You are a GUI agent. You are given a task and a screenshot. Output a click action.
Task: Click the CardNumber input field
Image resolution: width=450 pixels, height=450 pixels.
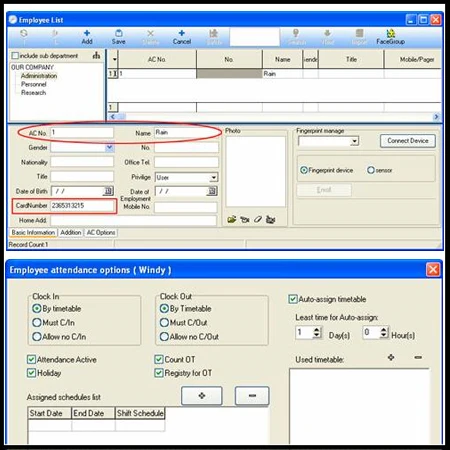click(x=82, y=206)
